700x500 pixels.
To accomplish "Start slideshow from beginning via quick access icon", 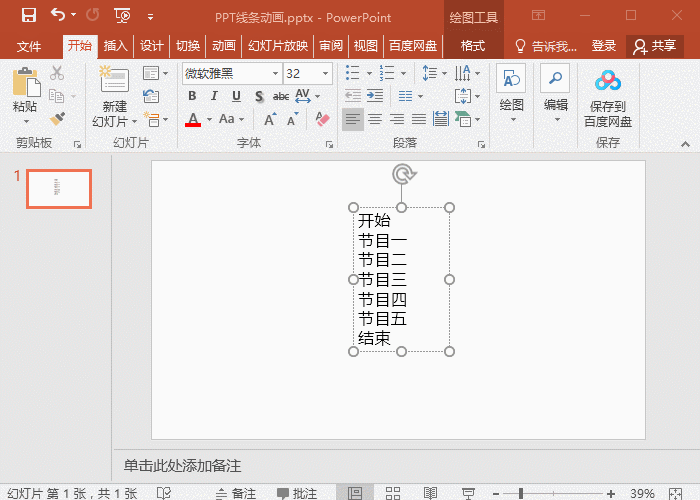I will tap(122, 16).
